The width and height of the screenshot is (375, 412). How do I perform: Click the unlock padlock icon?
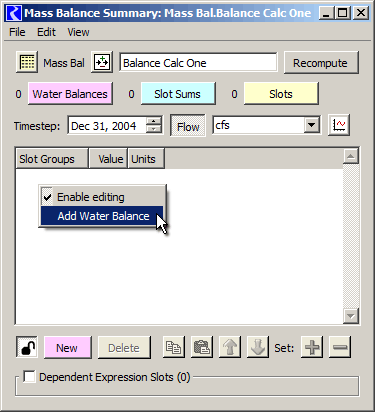click(27, 347)
